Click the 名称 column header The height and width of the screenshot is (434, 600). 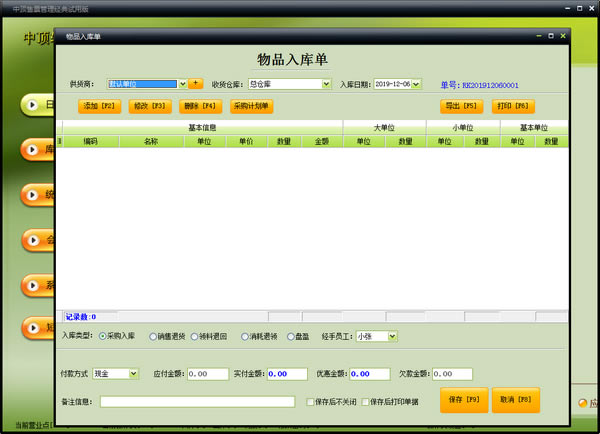click(x=151, y=142)
